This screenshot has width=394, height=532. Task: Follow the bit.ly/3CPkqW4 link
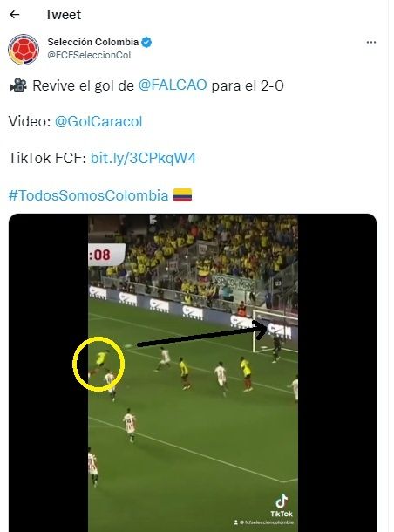pyautogui.click(x=143, y=158)
